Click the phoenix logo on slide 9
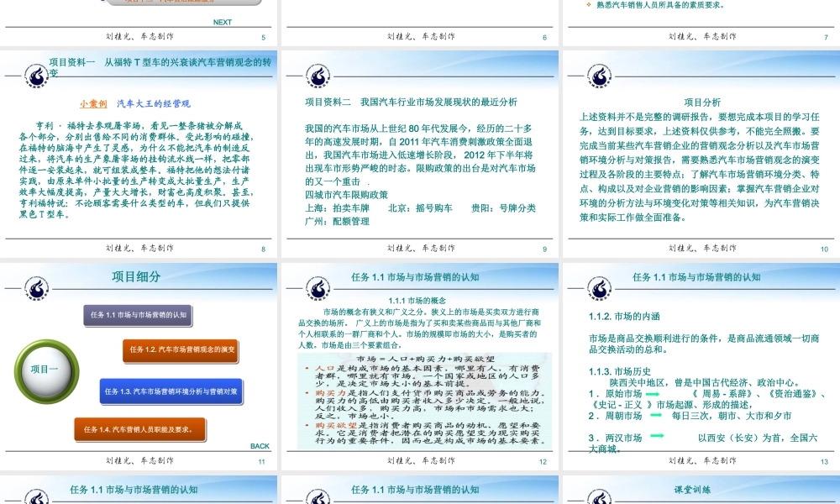Viewport: 840px width, 504px height. click(x=318, y=76)
